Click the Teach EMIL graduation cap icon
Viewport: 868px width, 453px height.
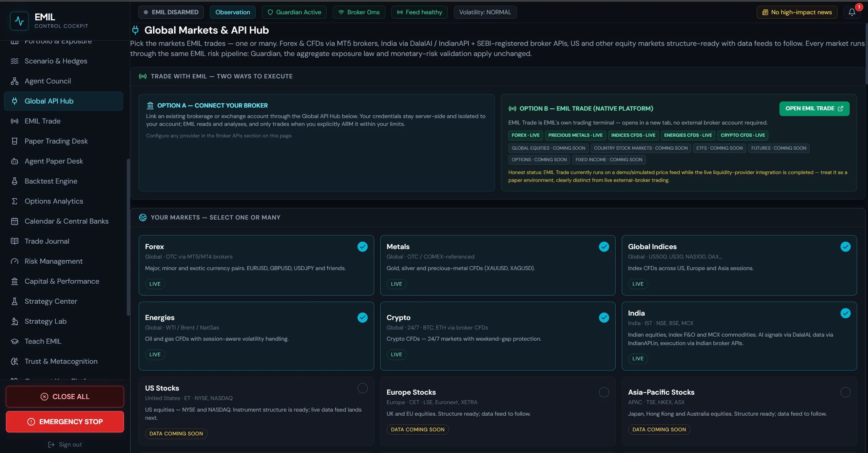point(14,341)
